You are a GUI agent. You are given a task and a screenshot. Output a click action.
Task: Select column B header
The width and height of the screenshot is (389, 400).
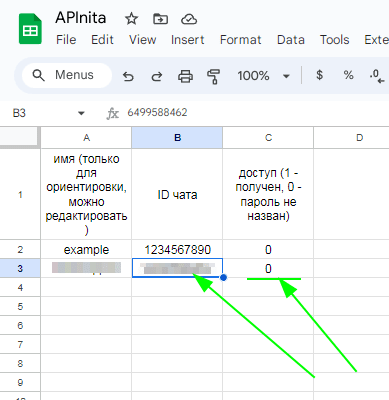177,138
